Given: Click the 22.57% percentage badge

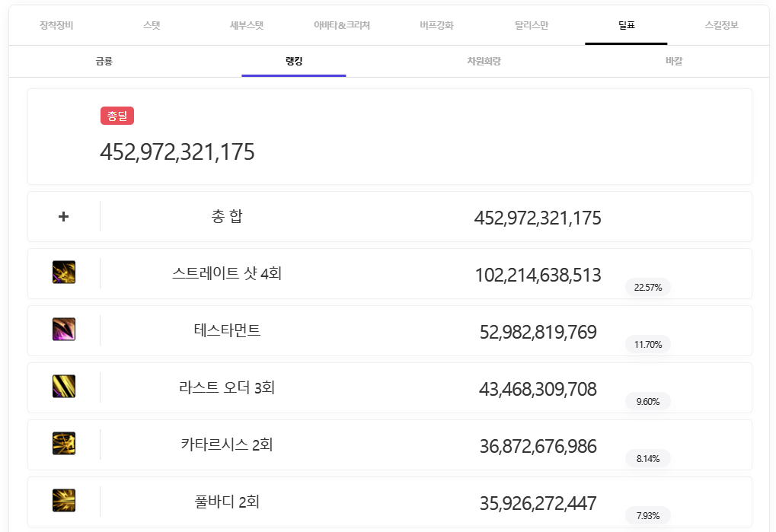Looking at the screenshot, I should point(648,288).
